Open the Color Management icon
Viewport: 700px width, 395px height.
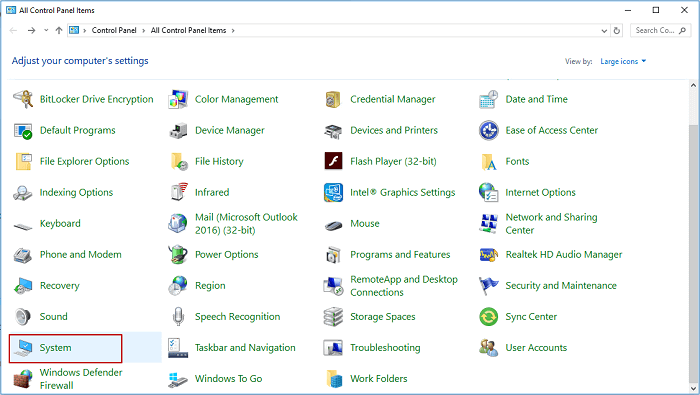click(178, 99)
